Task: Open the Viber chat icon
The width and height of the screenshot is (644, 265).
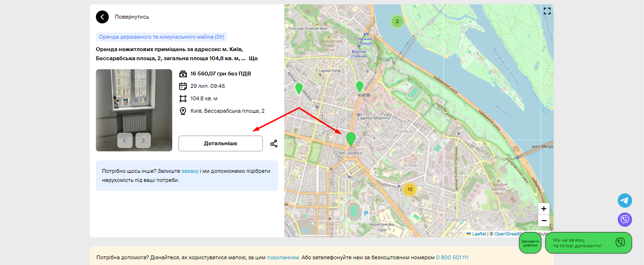Action: [624, 220]
